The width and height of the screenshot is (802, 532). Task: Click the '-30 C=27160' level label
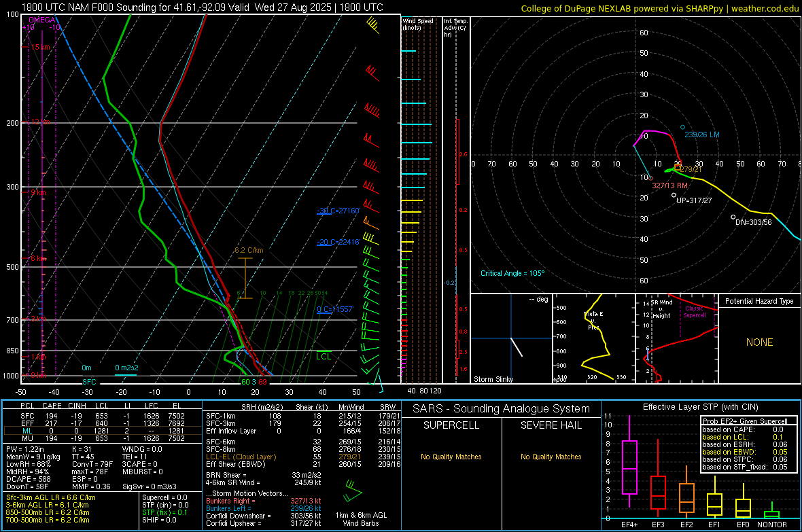338,211
